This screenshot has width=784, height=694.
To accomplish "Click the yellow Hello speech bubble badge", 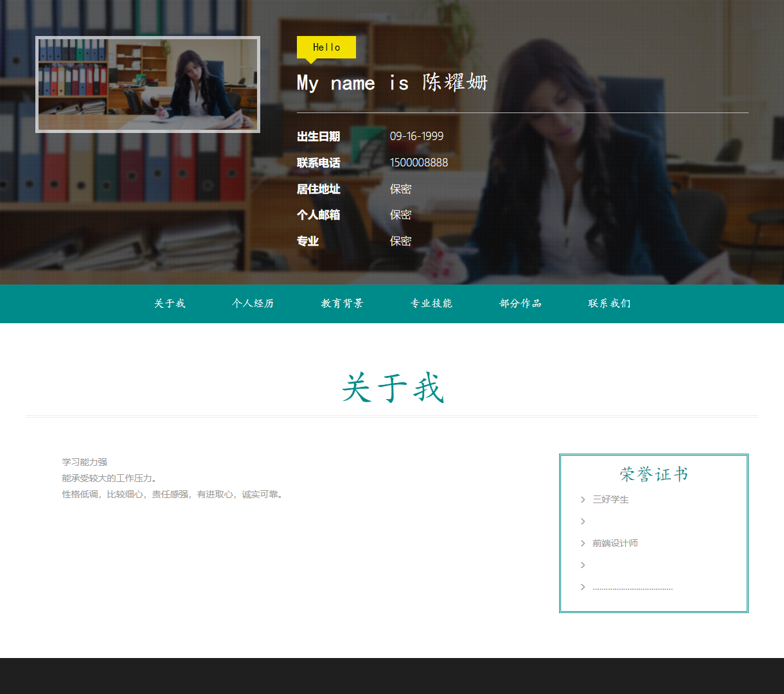I will (326, 47).
